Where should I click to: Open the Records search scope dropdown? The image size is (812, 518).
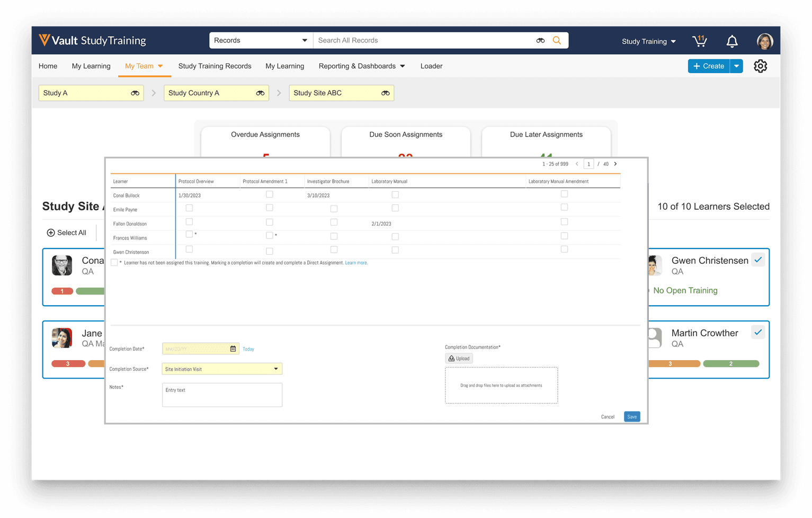[261, 40]
